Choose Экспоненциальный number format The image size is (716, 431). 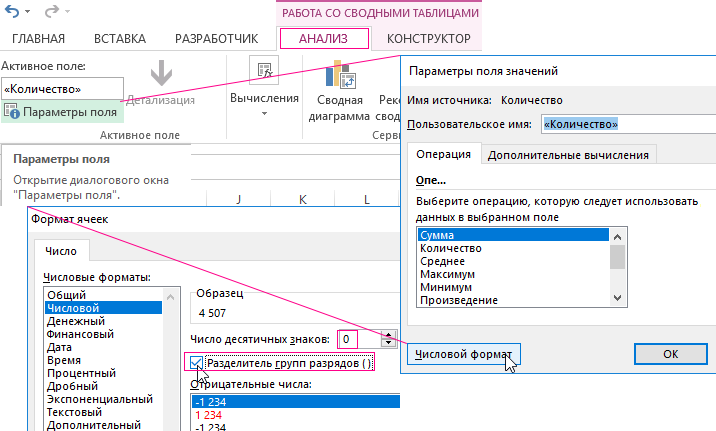[104, 399]
